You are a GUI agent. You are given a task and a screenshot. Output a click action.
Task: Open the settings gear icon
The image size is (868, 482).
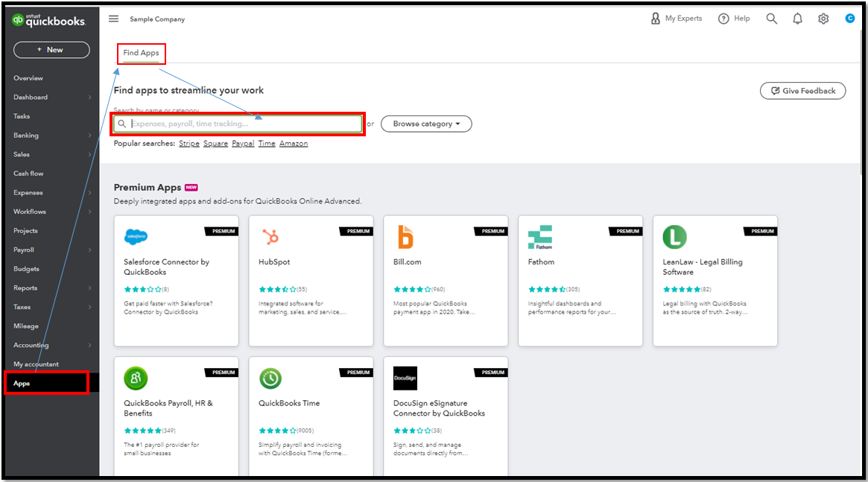(x=823, y=19)
